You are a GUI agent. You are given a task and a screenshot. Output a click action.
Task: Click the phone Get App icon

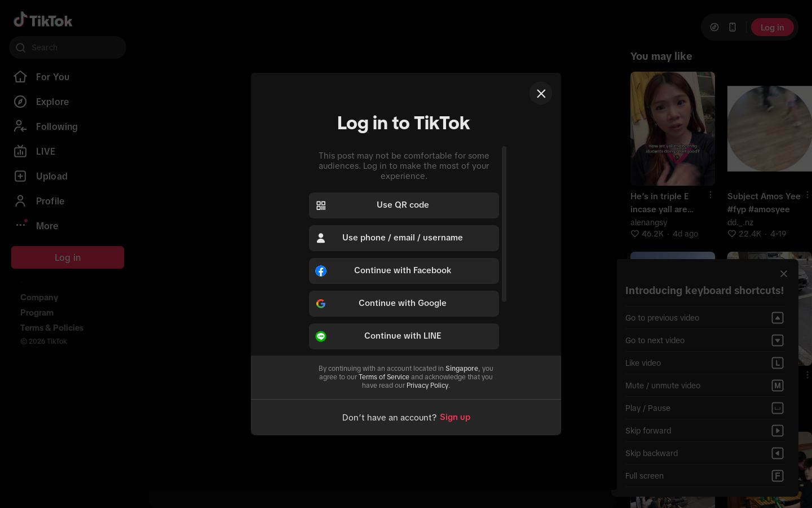tap(732, 27)
